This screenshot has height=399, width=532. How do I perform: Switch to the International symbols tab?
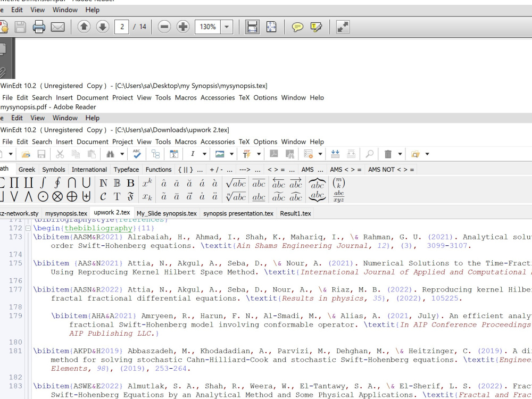(x=89, y=169)
